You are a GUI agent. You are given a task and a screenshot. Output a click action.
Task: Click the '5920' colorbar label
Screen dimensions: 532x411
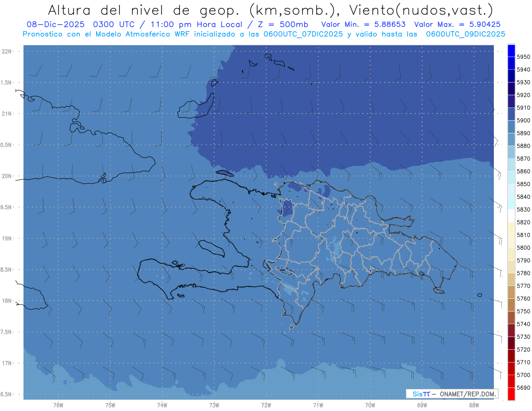(524, 95)
